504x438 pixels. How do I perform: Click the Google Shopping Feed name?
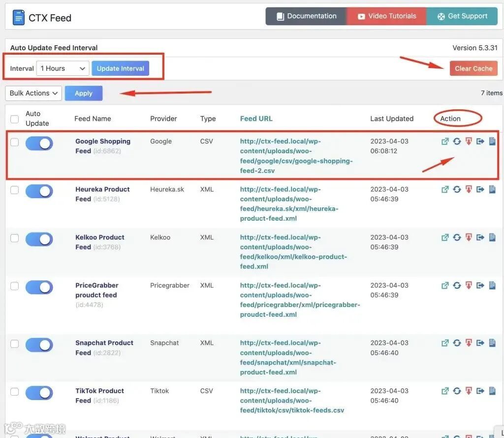coord(103,146)
